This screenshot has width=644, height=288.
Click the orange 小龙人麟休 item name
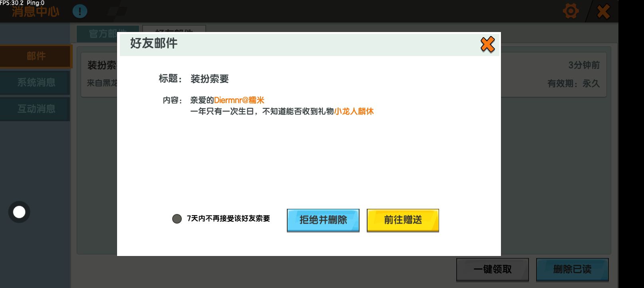tap(354, 111)
